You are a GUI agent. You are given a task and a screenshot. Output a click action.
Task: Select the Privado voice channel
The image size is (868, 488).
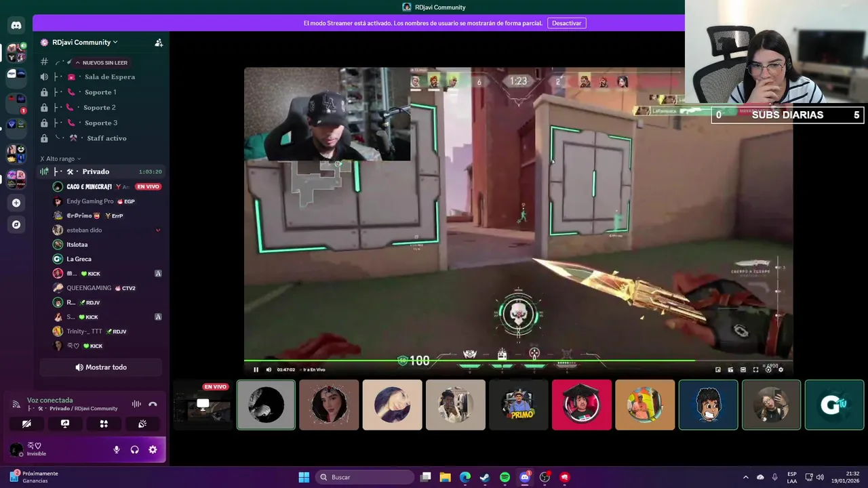(102, 171)
